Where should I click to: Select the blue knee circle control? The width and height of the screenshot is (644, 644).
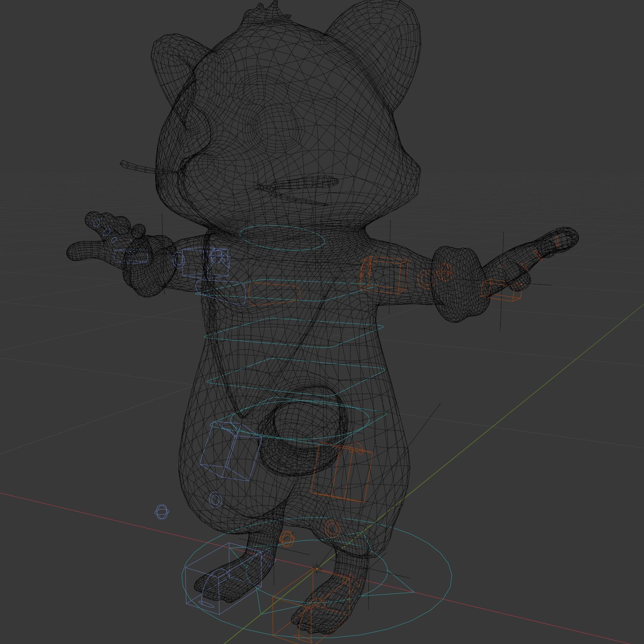(x=215, y=499)
